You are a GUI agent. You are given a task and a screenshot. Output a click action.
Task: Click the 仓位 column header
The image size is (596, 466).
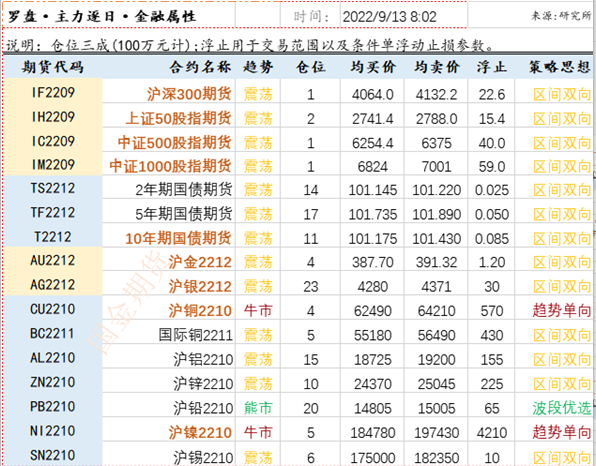311,67
